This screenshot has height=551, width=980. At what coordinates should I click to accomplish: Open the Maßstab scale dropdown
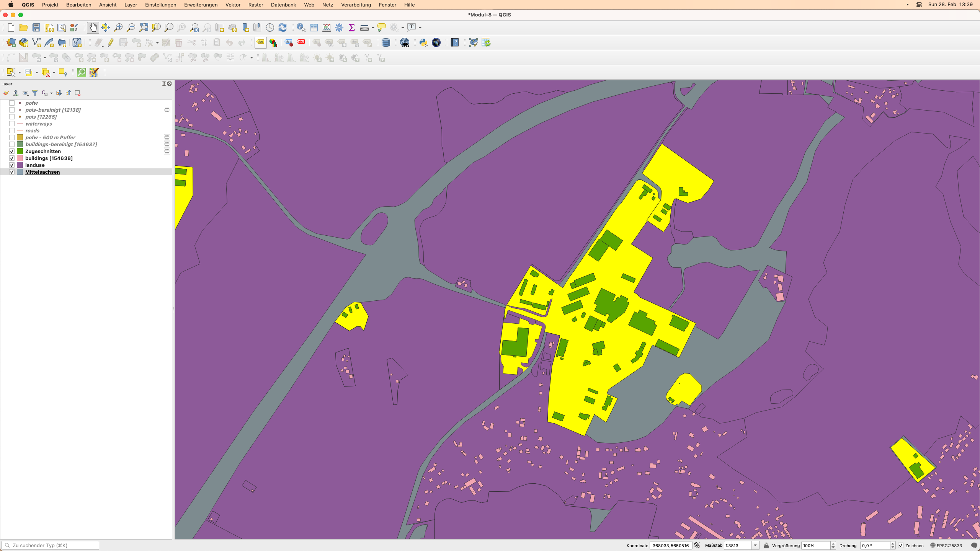point(755,546)
